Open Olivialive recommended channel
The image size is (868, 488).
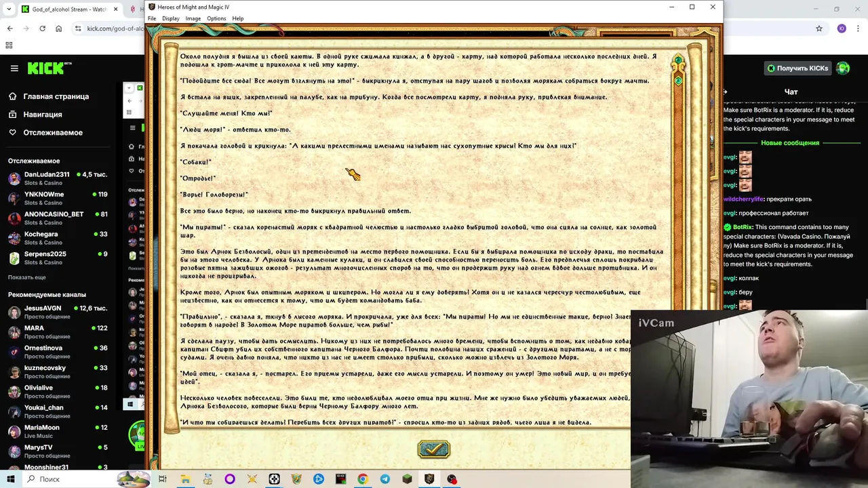[x=58, y=391]
